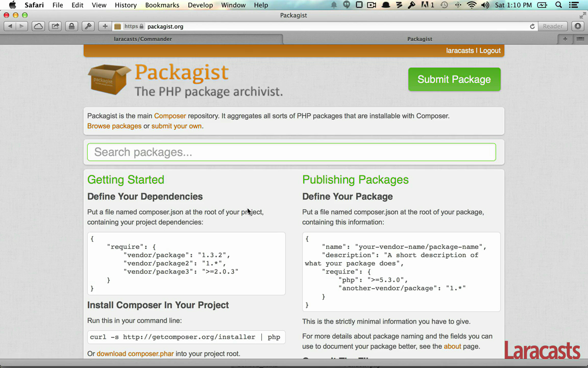
Task: Click the Submit Package button
Action: tap(454, 79)
